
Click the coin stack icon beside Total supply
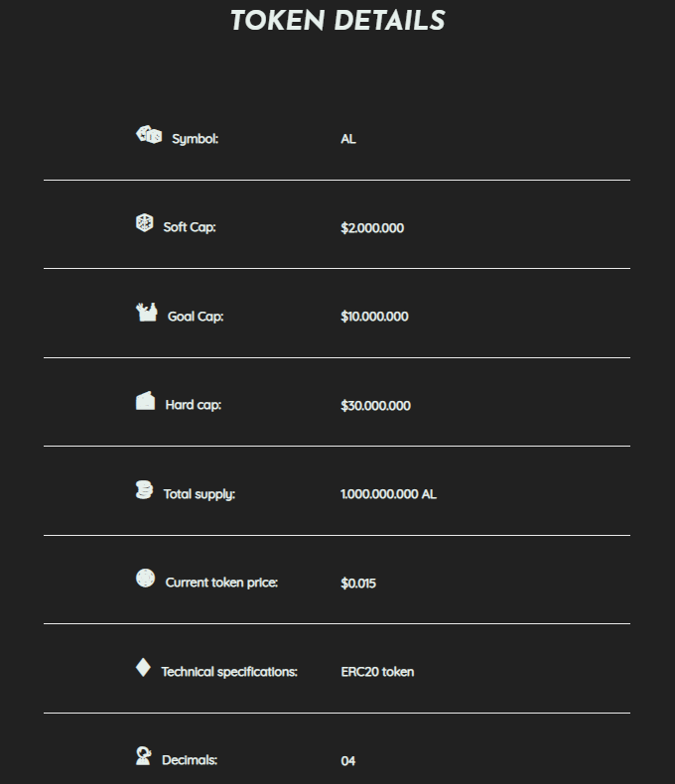pos(144,489)
